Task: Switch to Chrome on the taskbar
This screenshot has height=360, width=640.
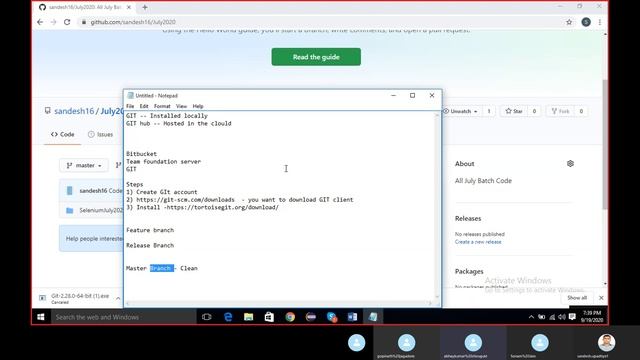Action: click(290, 317)
